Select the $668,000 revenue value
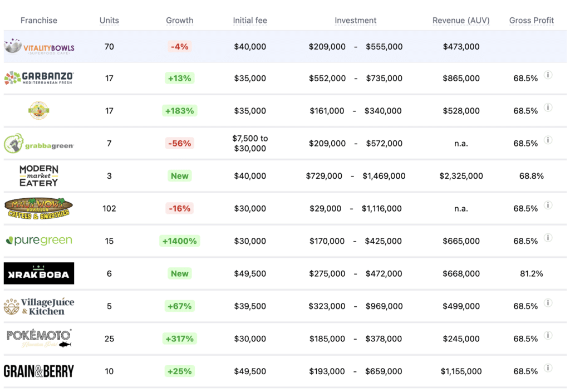This screenshot has width=570, height=392. point(461,273)
